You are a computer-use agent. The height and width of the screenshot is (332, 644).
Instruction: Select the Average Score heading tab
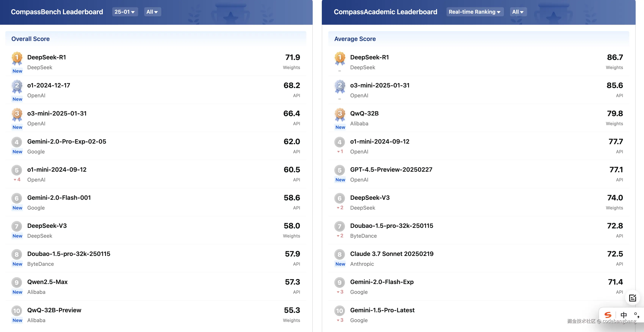pos(355,39)
